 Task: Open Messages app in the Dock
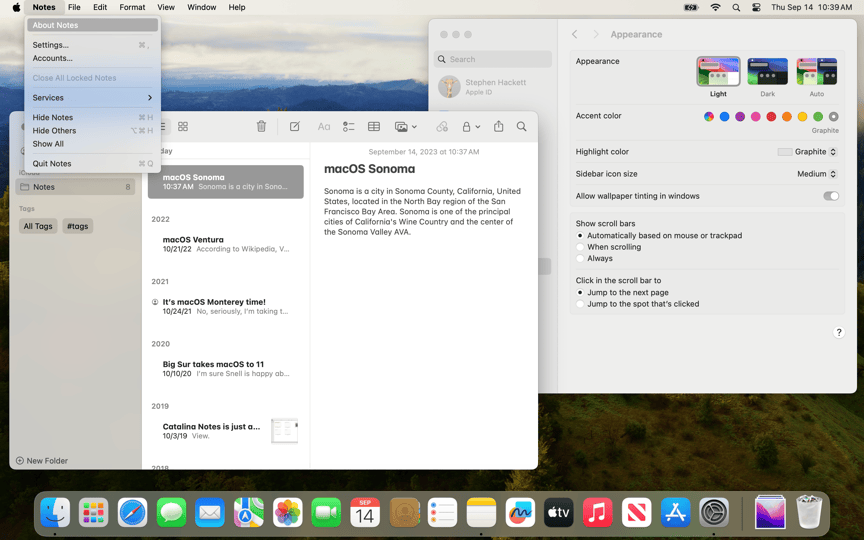tap(171, 513)
